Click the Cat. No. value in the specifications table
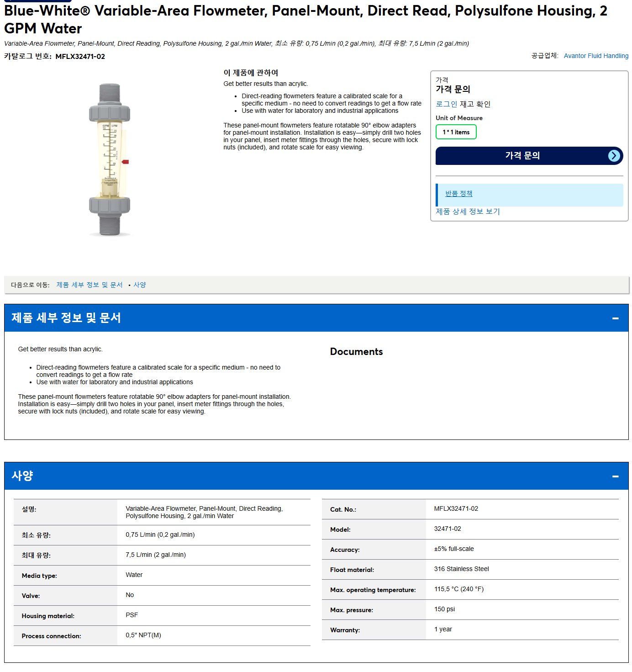632x672 pixels. 456,508
